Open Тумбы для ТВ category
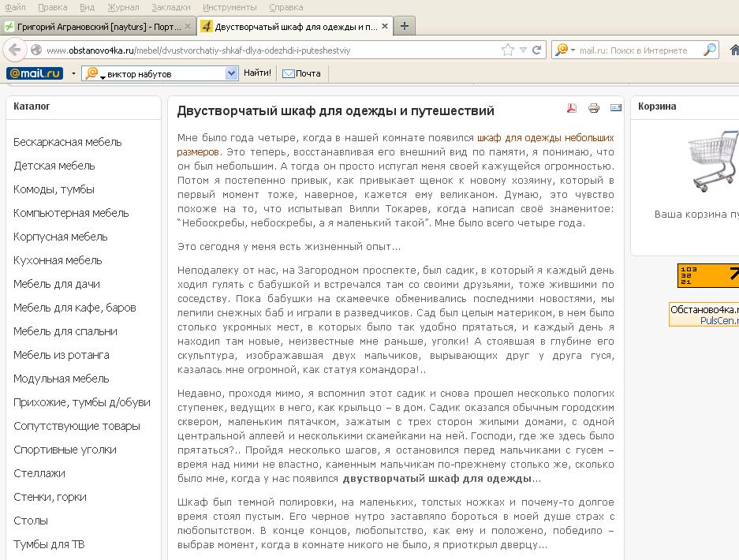Viewport: 739px width, 560px height. (49, 544)
